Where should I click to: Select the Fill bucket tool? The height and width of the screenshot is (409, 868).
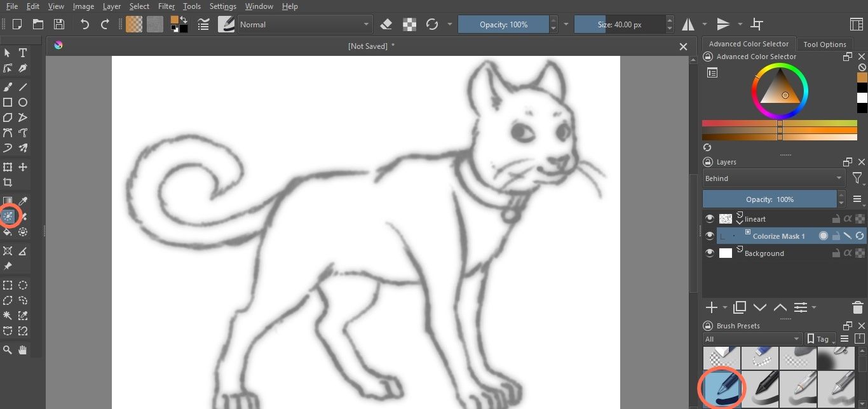click(8, 232)
